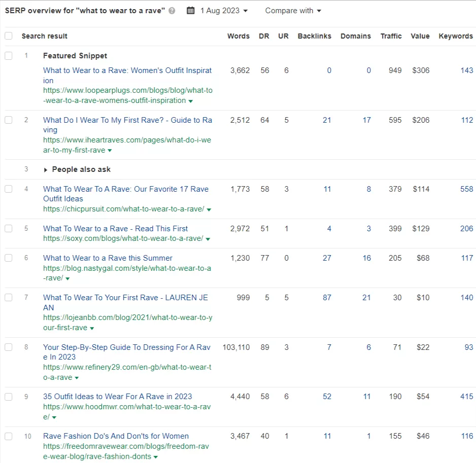Viewport: 476px width, 463px height.
Task: Check the box for freedomravewear result row
Action: click(9, 436)
